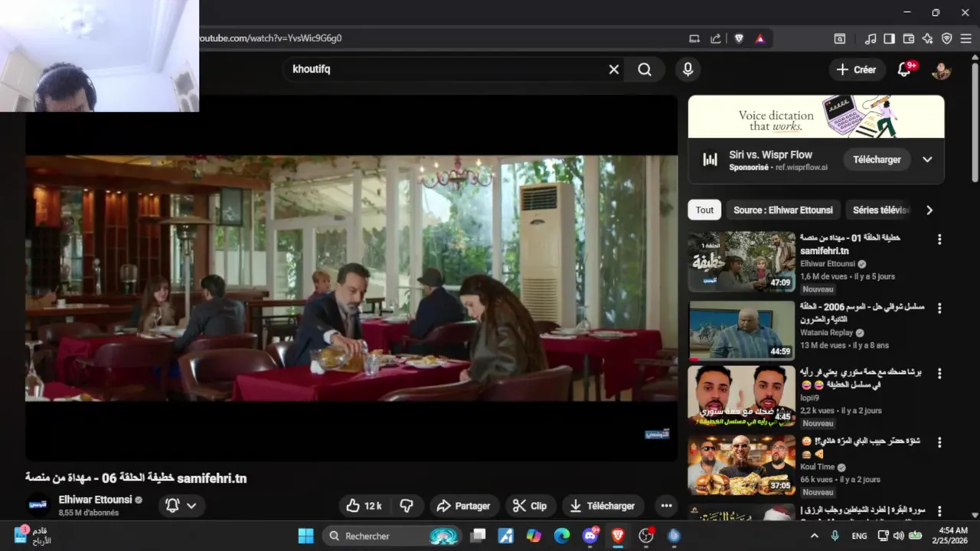Show more filter chips with right arrow
This screenshot has width=980, height=551.
929,210
